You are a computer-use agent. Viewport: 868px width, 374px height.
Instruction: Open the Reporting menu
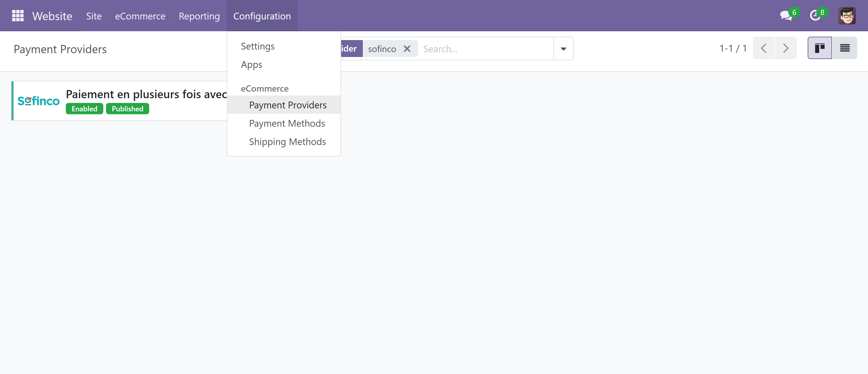point(199,16)
